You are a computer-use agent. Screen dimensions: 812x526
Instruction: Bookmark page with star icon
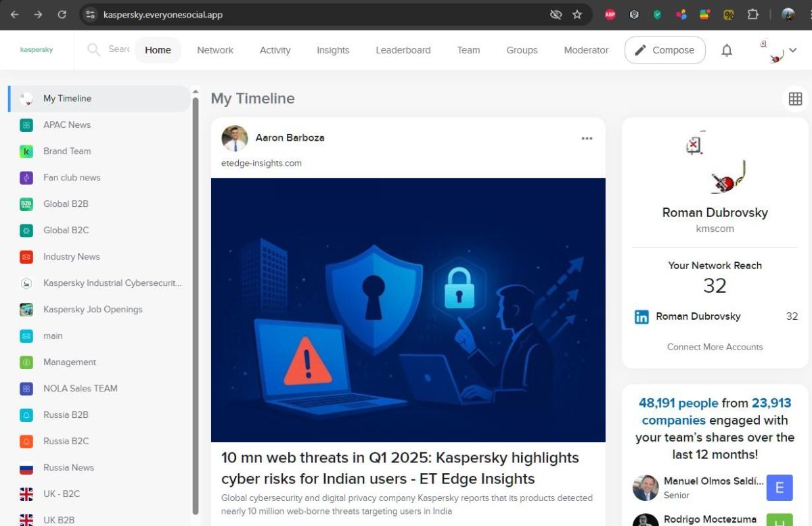pos(577,14)
